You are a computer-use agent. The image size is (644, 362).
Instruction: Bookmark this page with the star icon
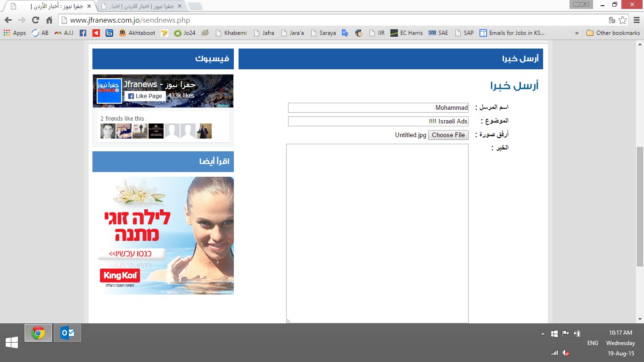pyautogui.click(x=622, y=20)
